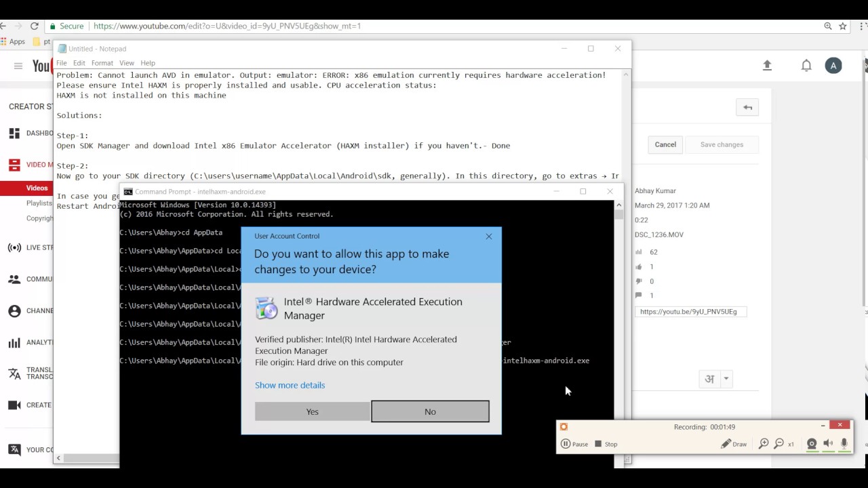Click the browser address bar URL

227,26
